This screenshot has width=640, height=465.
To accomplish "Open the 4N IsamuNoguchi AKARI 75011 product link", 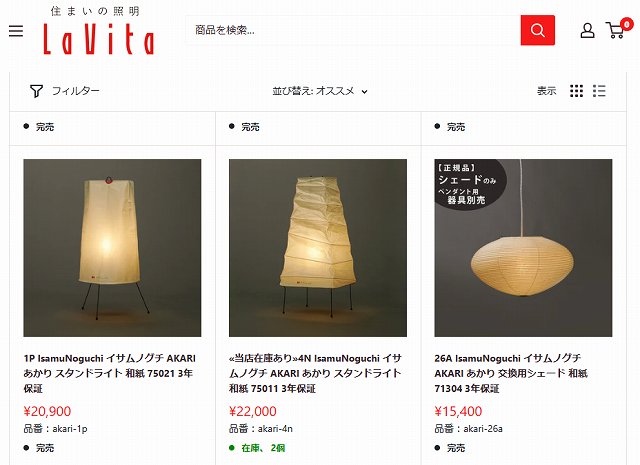I will [x=315, y=373].
